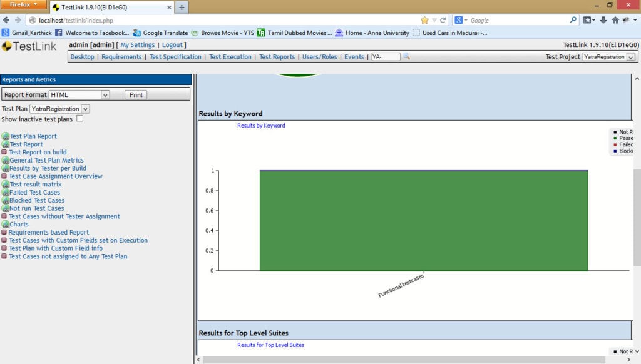Open the Test Specification menu item
This screenshot has width=641, height=364.
175,57
